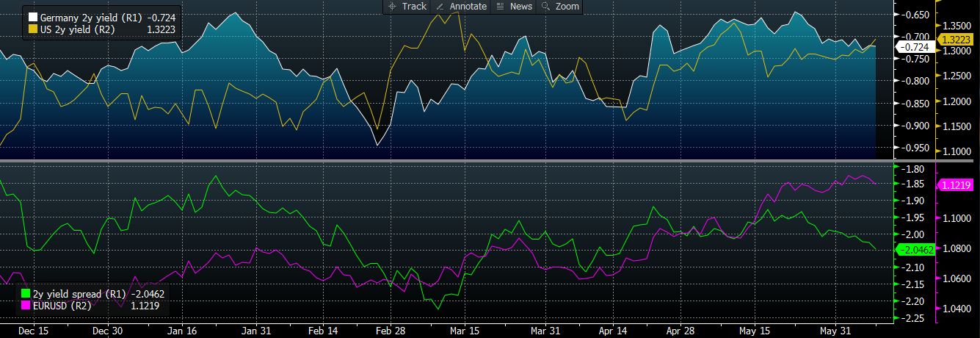Click the white Germany 2y yield swatch
The height and width of the screenshot is (338, 980).
tap(32, 16)
